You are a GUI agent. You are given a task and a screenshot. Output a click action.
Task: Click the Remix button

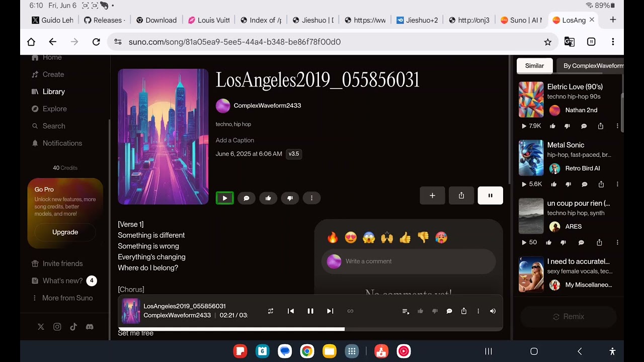pyautogui.click(x=569, y=317)
